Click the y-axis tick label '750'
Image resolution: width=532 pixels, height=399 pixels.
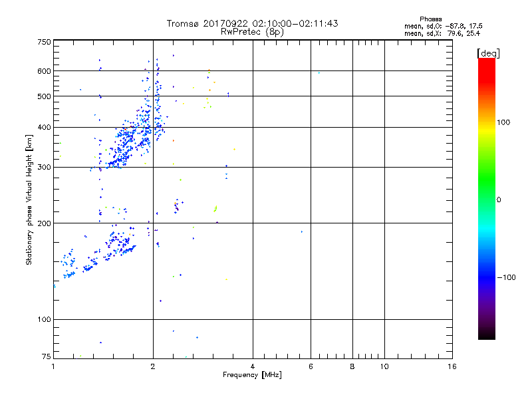pos(44,42)
